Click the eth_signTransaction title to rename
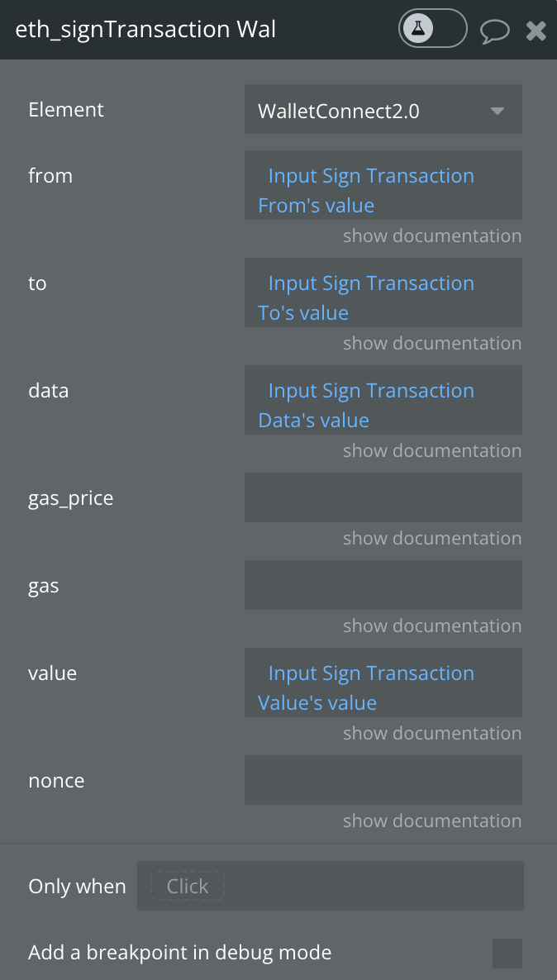Image resolution: width=557 pixels, height=980 pixels. (x=145, y=30)
